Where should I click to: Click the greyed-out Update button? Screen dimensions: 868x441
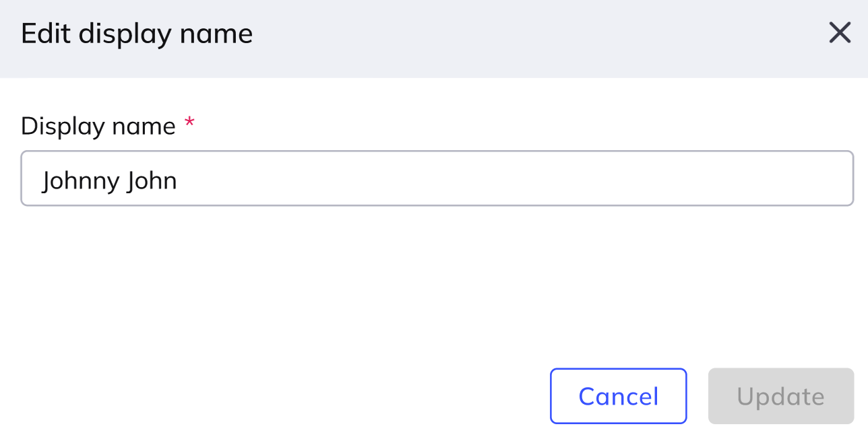coord(780,396)
